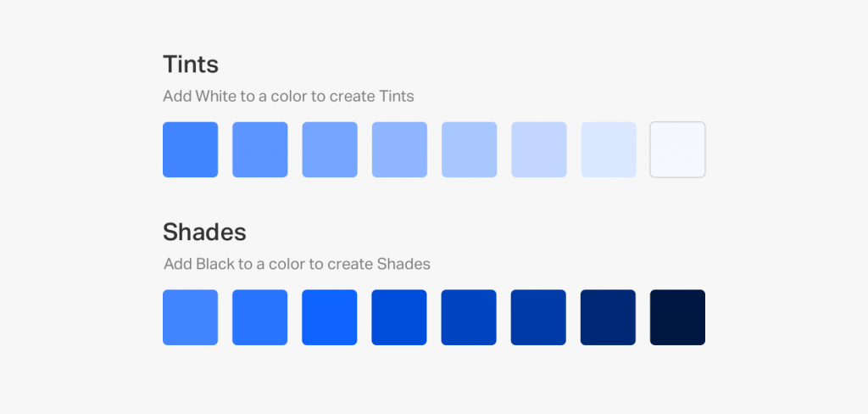Click the sixth, deep blue Shades swatch

(x=538, y=317)
